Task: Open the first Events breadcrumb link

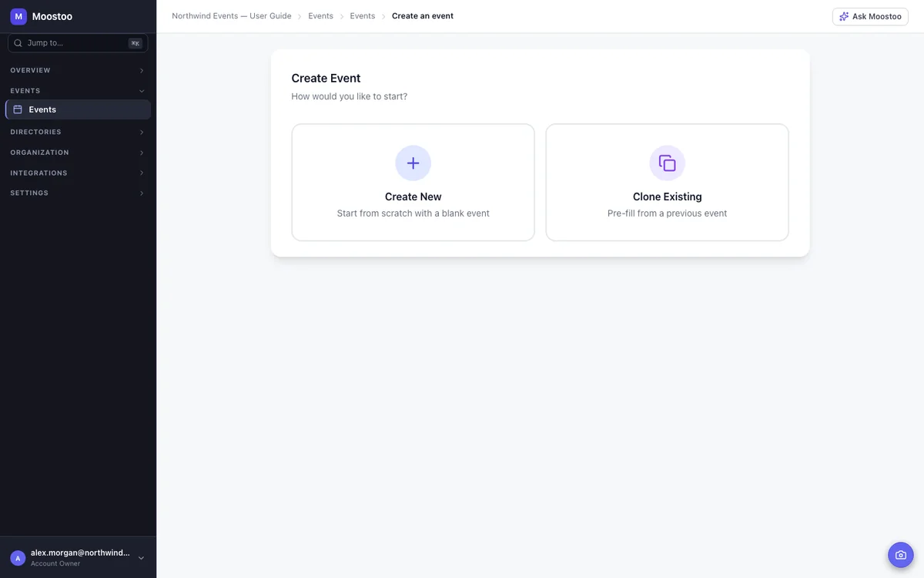Action: [321, 16]
